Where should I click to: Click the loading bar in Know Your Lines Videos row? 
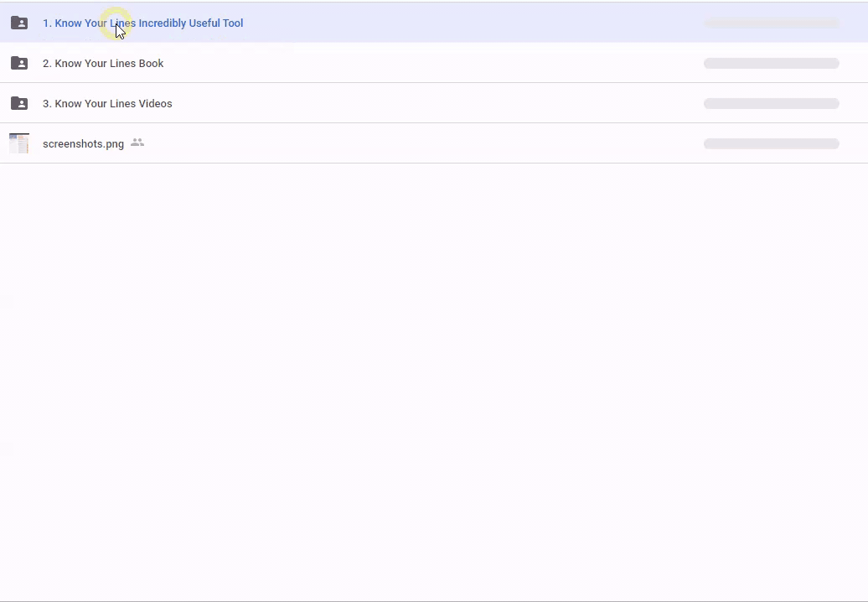pyautogui.click(x=771, y=103)
